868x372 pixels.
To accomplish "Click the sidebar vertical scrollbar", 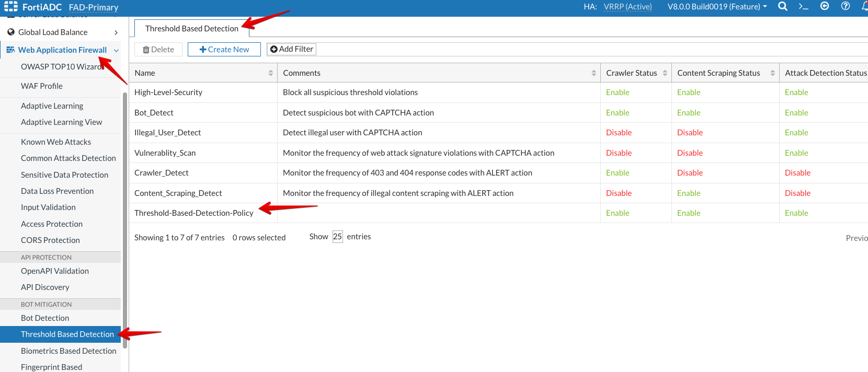I will coord(125,219).
